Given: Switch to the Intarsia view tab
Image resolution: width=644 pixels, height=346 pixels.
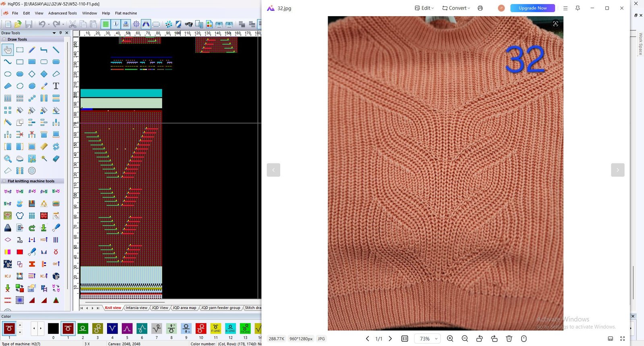Looking at the screenshot, I should pos(136,308).
